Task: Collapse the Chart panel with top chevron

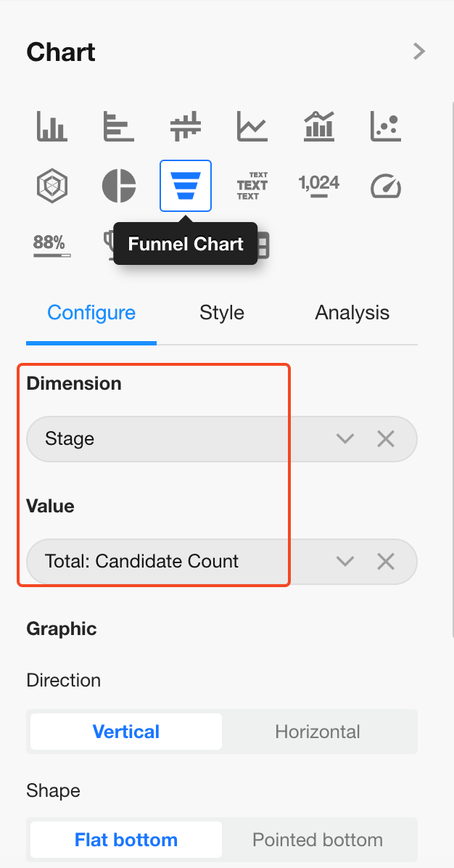Action: pos(418,52)
